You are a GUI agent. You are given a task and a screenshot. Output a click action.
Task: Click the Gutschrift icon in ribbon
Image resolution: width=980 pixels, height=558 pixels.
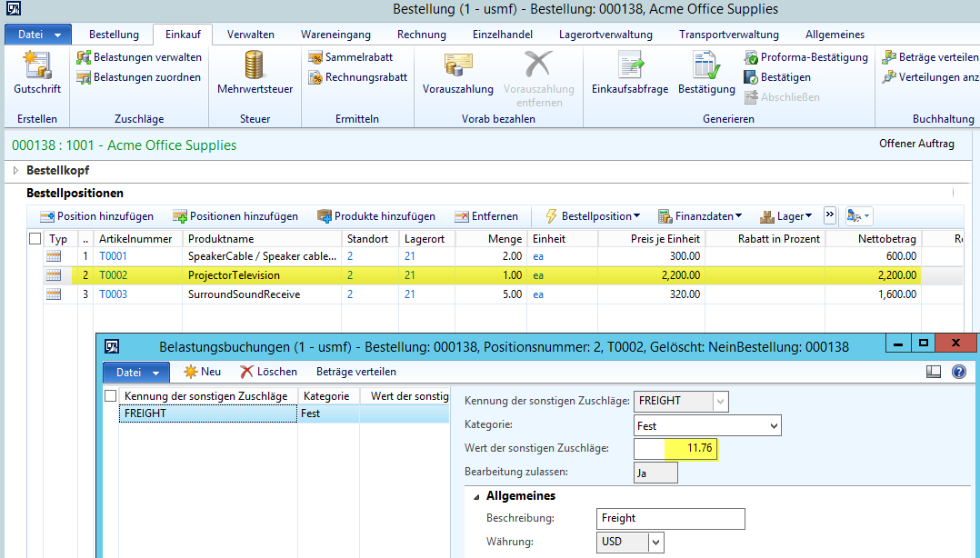pyautogui.click(x=36, y=73)
